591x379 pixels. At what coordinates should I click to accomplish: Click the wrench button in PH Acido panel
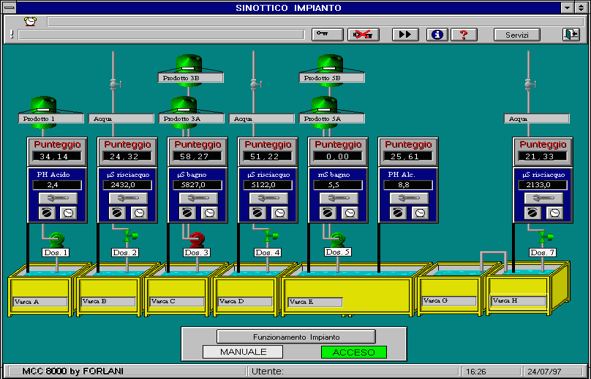[58, 198]
